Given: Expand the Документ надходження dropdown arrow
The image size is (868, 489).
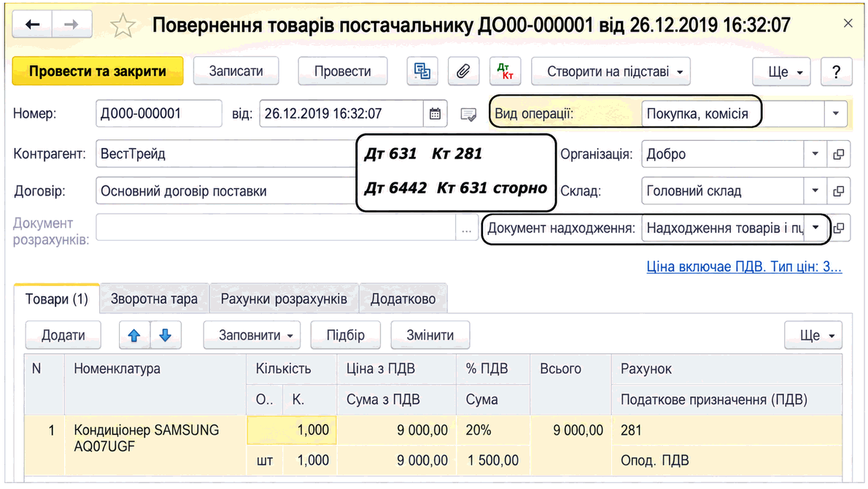Looking at the screenshot, I should pyautogui.click(x=815, y=228).
